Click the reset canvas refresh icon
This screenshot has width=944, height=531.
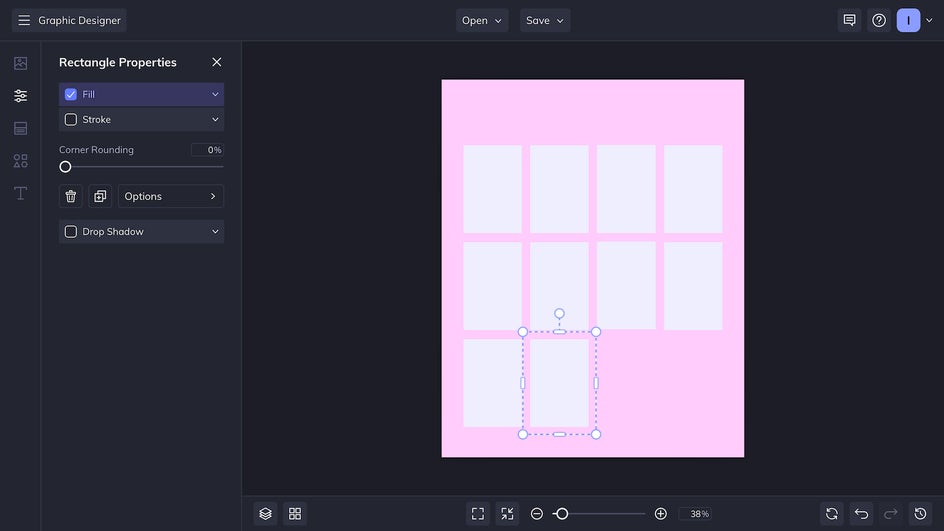point(832,514)
